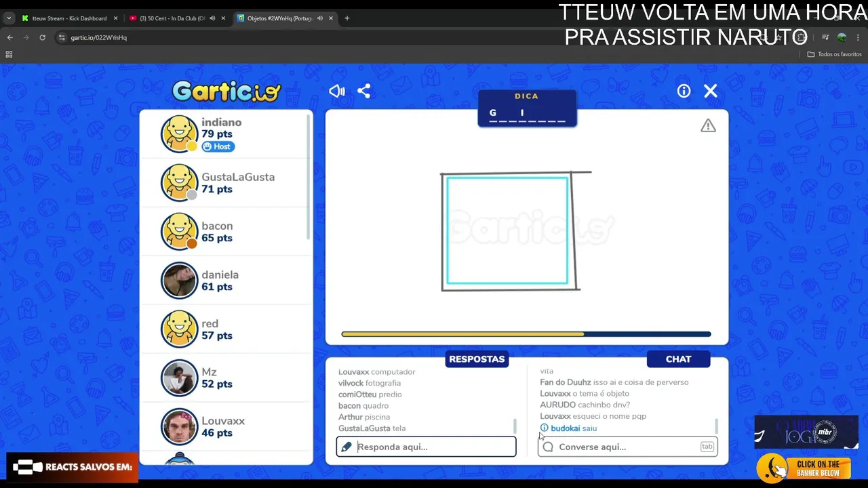Leave the room with X icon

pyautogui.click(x=711, y=91)
